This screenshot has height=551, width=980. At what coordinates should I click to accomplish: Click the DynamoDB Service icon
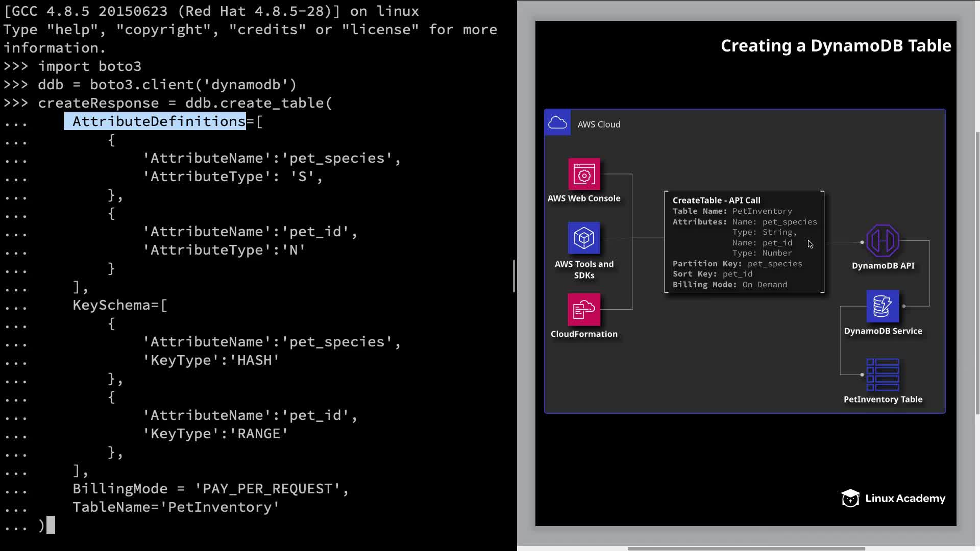(x=883, y=306)
